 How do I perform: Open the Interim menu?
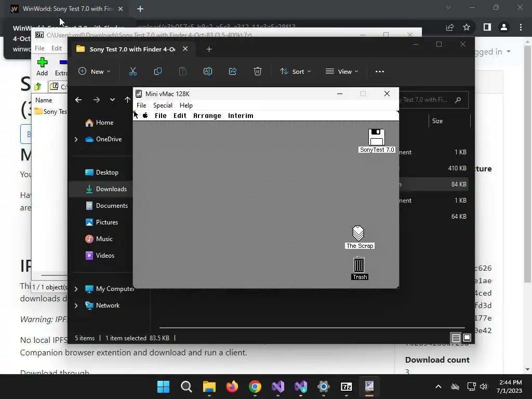pos(241,116)
